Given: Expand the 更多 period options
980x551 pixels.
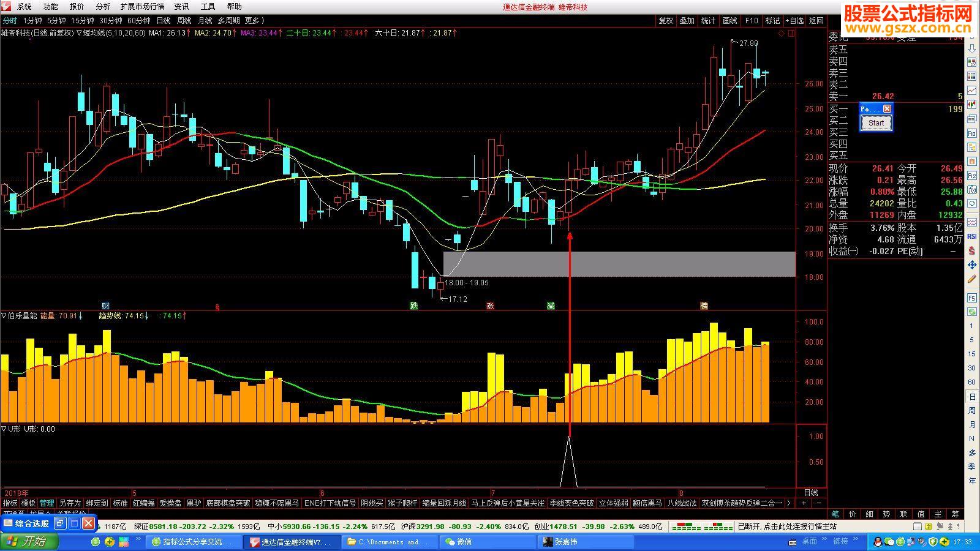Looking at the screenshot, I should point(254,21).
